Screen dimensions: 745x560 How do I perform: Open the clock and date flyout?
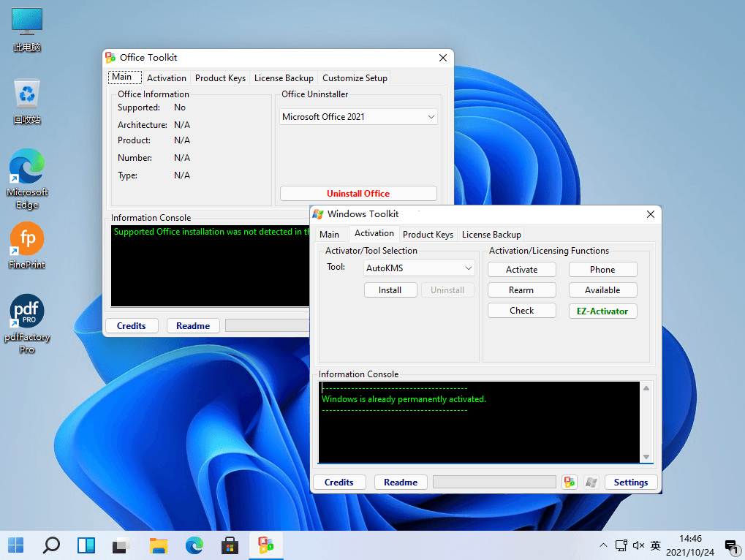click(x=690, y=545)
